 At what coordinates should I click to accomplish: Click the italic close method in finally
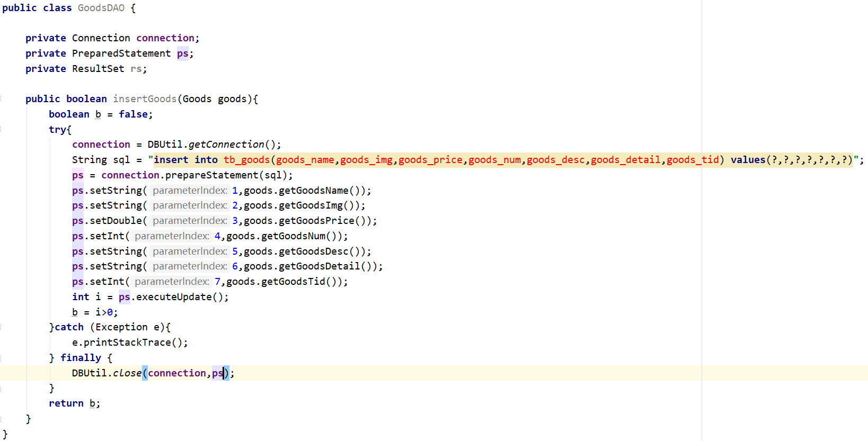click(127, 373)
